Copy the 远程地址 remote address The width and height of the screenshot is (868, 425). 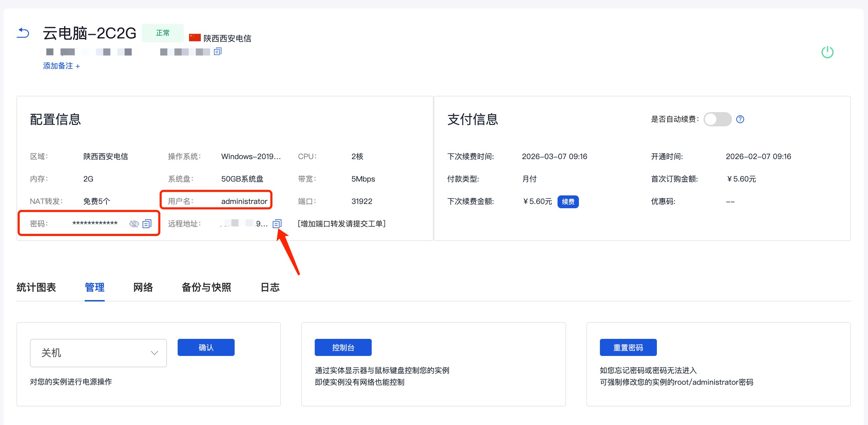point(277,224)
